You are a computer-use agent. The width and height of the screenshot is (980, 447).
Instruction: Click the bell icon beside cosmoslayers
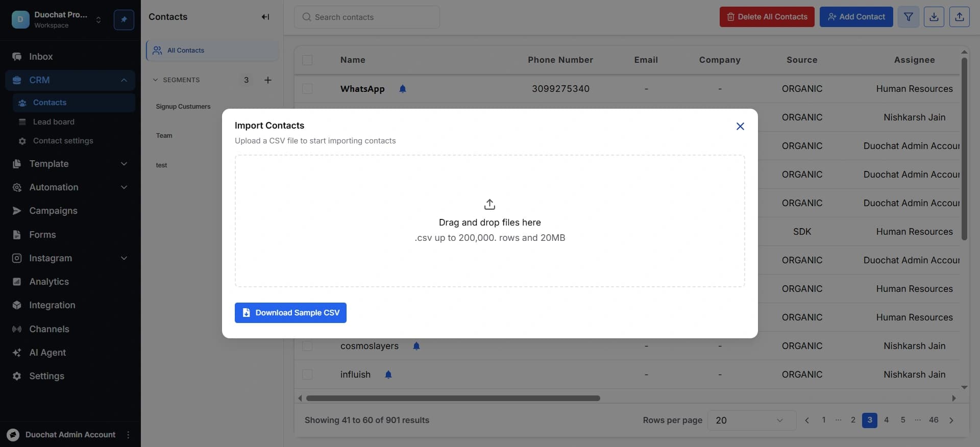[416, 346]
